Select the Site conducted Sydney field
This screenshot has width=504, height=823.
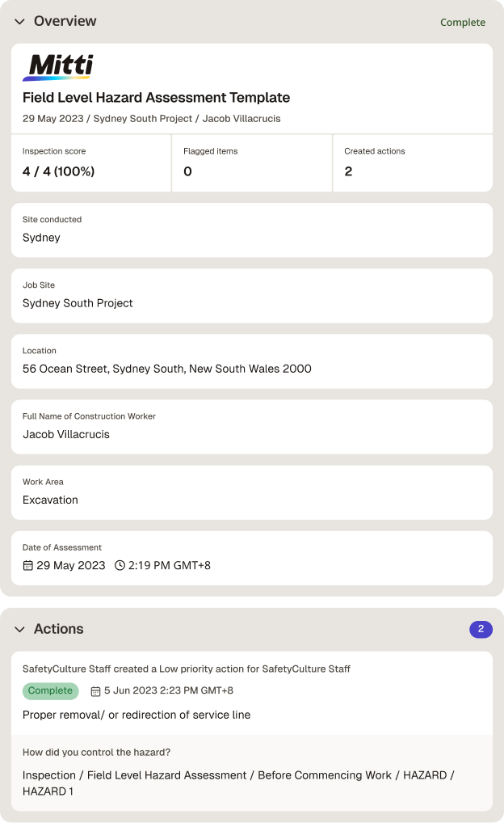tap(252, 230)
